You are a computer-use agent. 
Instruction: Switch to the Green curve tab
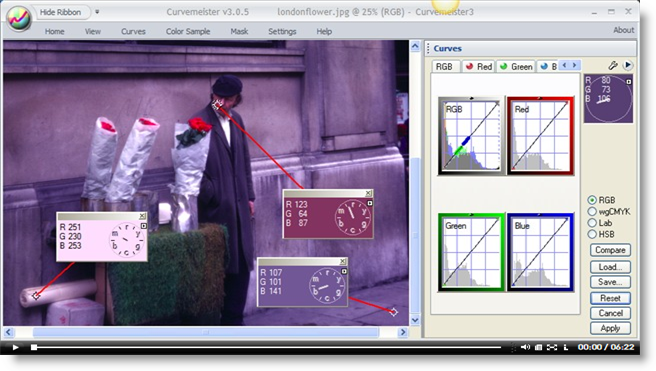point(516,67)
